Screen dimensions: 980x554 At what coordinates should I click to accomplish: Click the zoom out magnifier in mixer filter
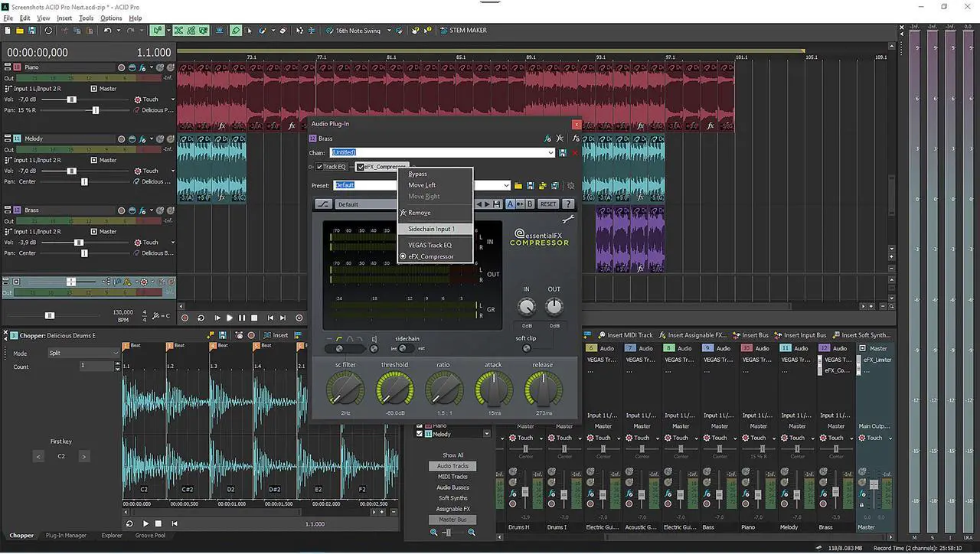pos(434,532)
